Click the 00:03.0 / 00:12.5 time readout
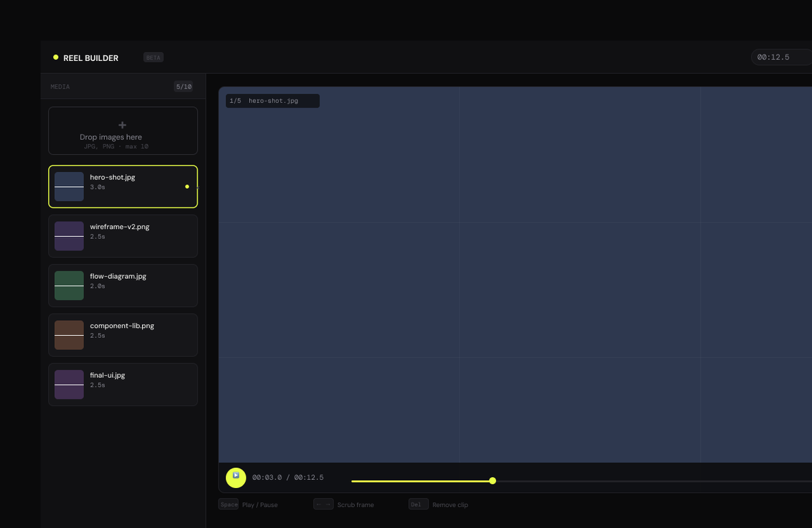This screenshot has width=812, height=528. (288, 477)
